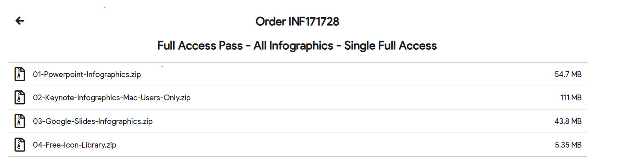Click blank middle area of the Keynote row
Image resolution: width=644 pixels, height=165 pixels.
click(372, 98)
